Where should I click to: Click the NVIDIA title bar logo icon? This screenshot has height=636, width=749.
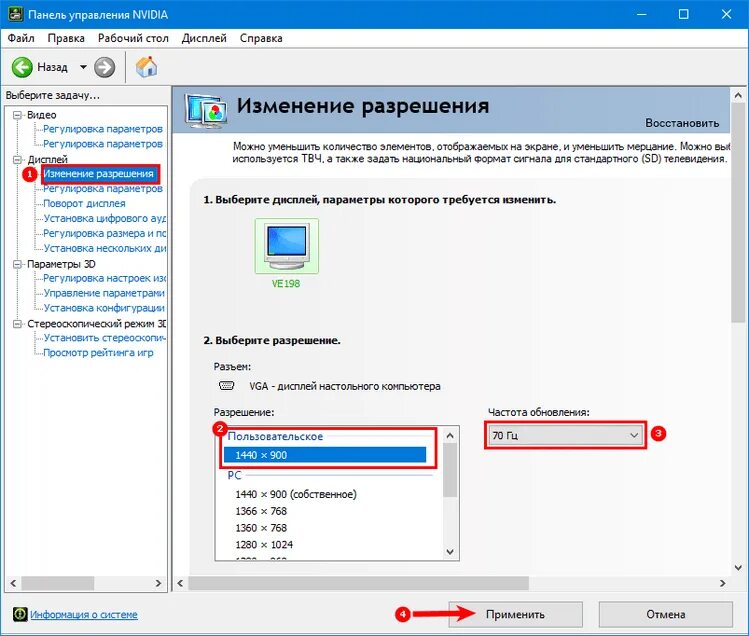[x=16, y=14]
